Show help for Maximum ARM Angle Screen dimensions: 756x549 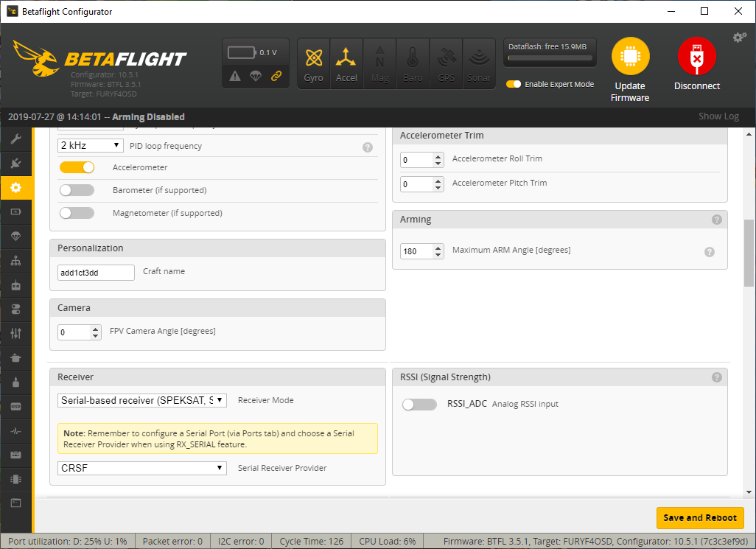point(710,252)
